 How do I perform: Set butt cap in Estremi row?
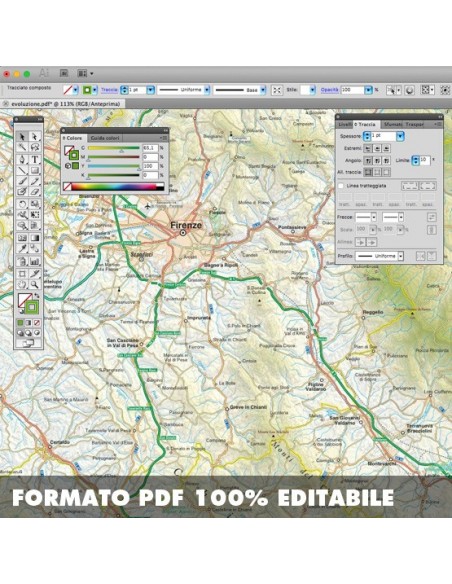point(368,148)
